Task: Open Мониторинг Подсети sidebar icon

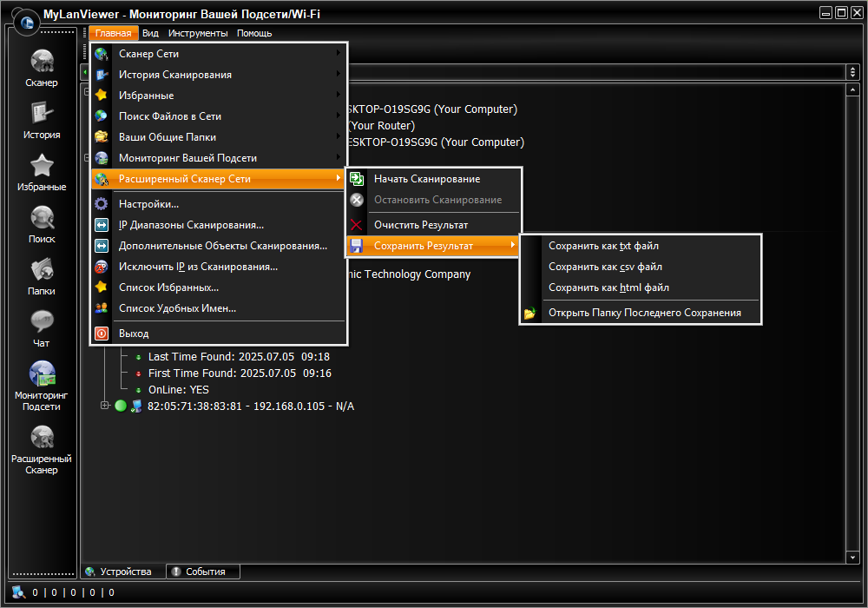Action: [42, 386]
